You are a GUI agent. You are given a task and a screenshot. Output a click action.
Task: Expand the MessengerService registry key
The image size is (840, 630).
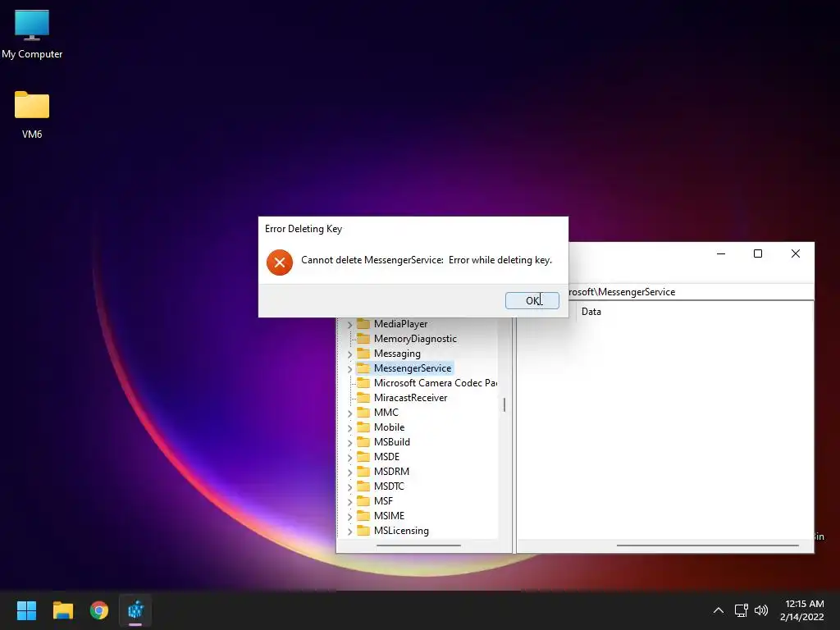click(x=349, y=368)
